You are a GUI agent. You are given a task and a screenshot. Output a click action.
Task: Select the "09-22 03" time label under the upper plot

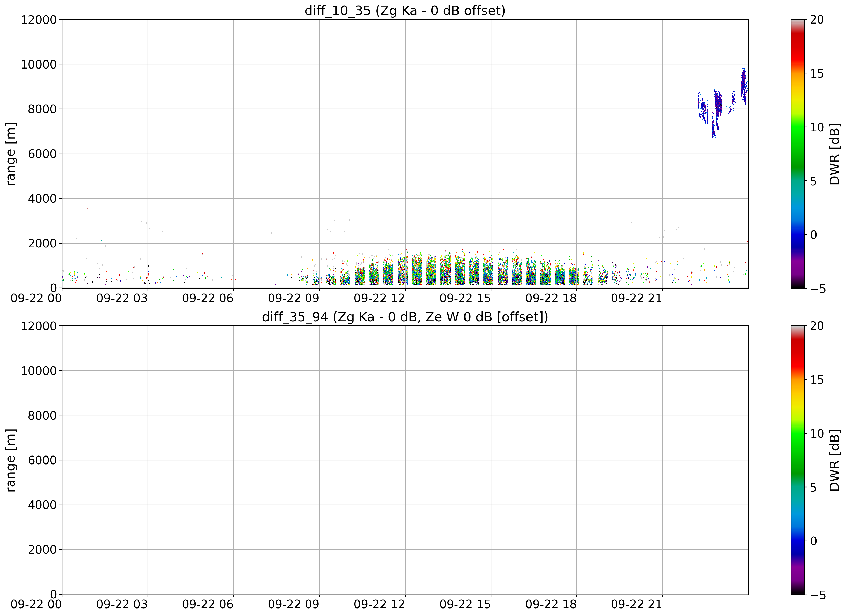[122, 298]
